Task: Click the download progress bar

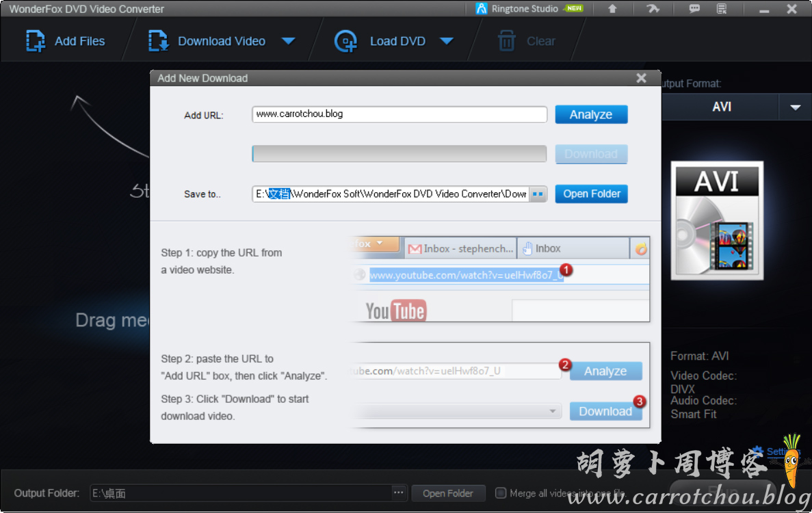Action: (x=400, y=154)
